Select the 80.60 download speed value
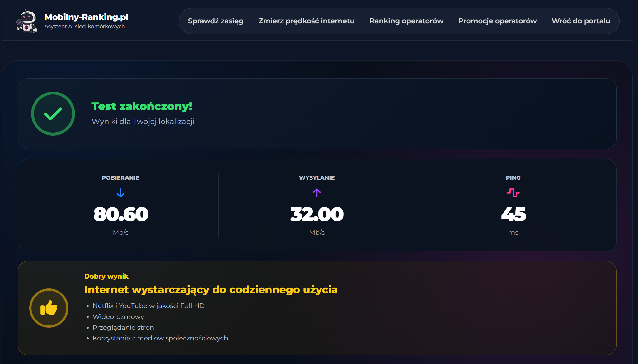This screenshot has width=638, height=364. pos(121,214)
